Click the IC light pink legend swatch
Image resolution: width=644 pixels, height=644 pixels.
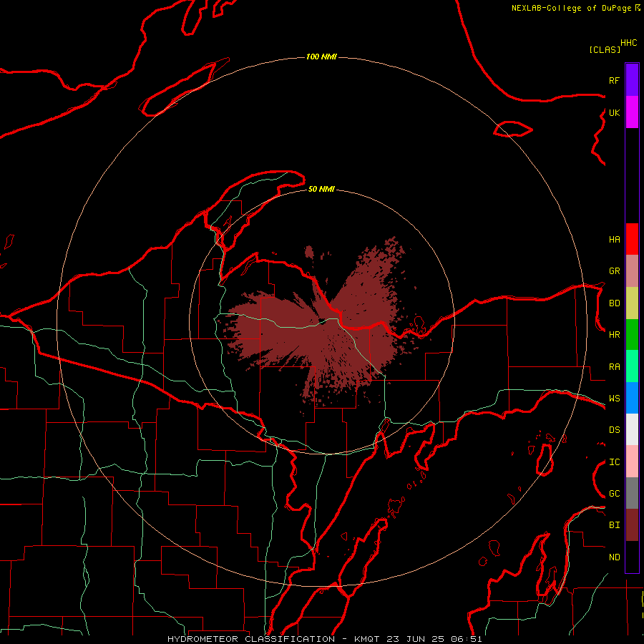point(632,462)
